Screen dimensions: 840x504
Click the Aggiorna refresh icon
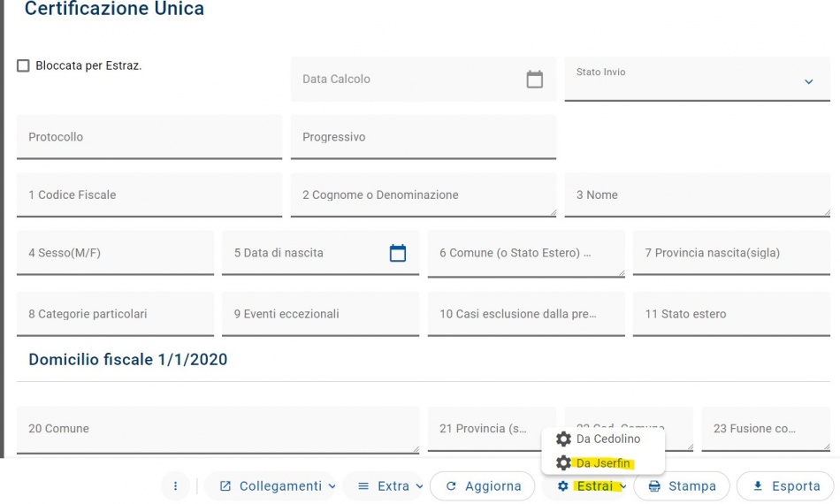click(451, 485)
